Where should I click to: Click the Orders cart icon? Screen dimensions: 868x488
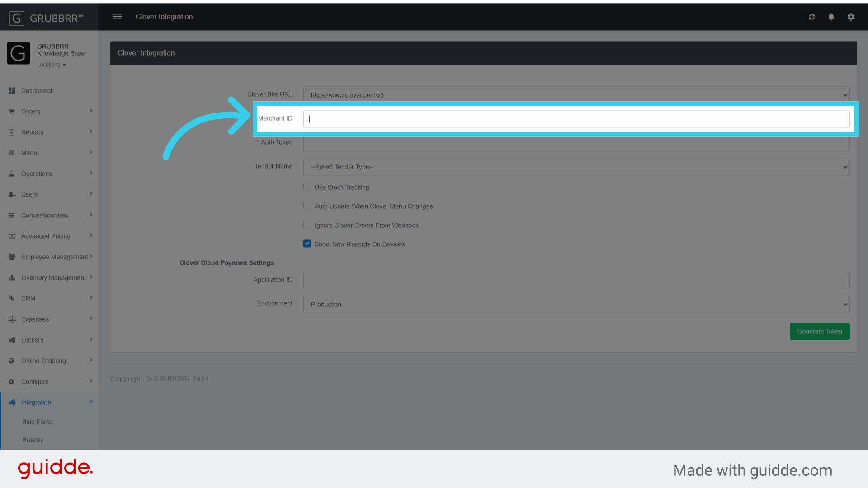pyautogui.click(x=12, y=112)
